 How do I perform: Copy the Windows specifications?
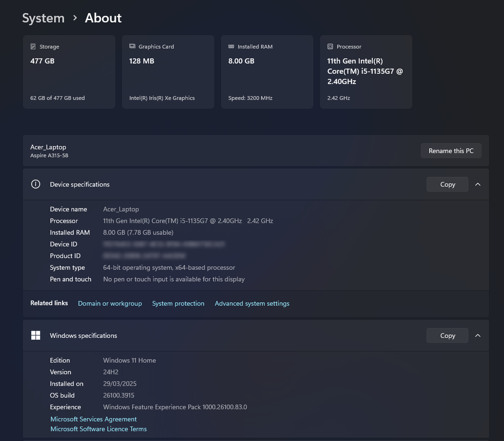[447, 336]
